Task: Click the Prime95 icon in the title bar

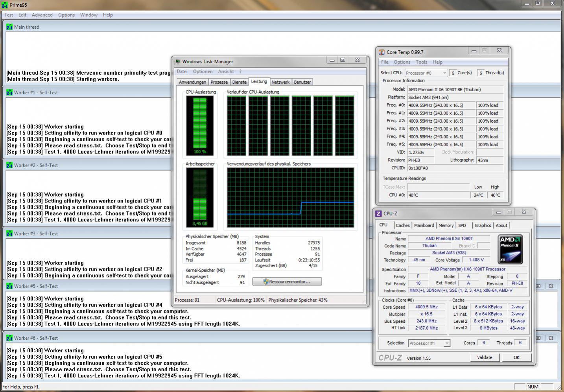Action: click(x=5, y=5)
